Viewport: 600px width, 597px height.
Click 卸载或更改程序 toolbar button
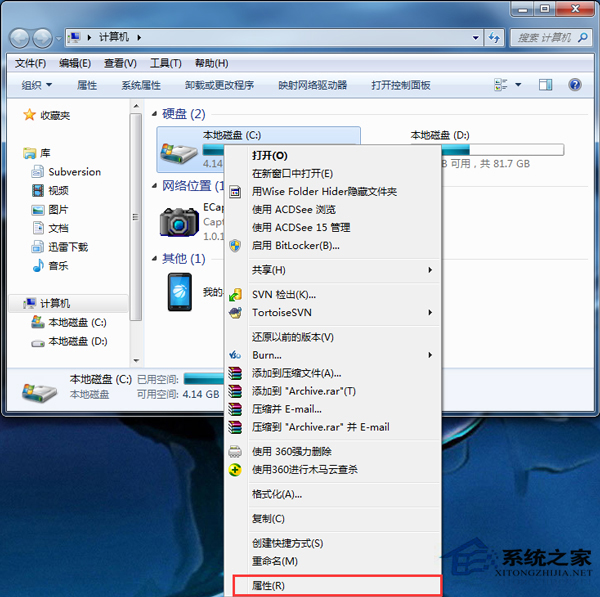coord(219,85)
